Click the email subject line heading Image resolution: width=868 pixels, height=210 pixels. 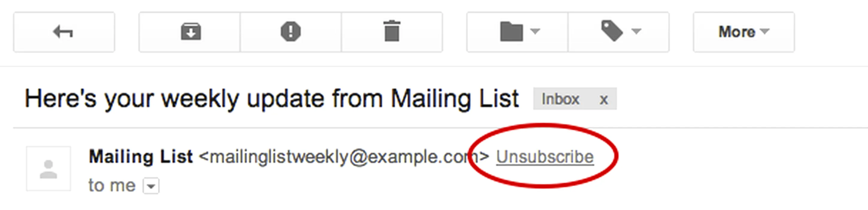tap(271, 99)
